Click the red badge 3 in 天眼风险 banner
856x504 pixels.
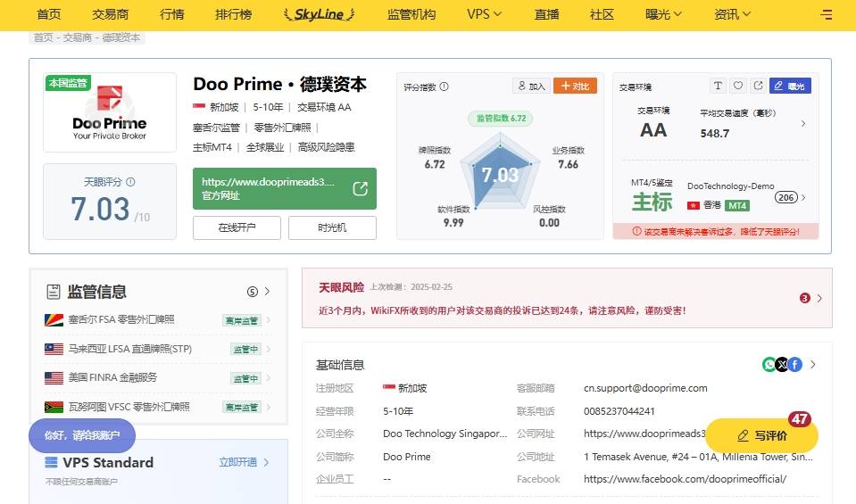(x=805, y=298)
